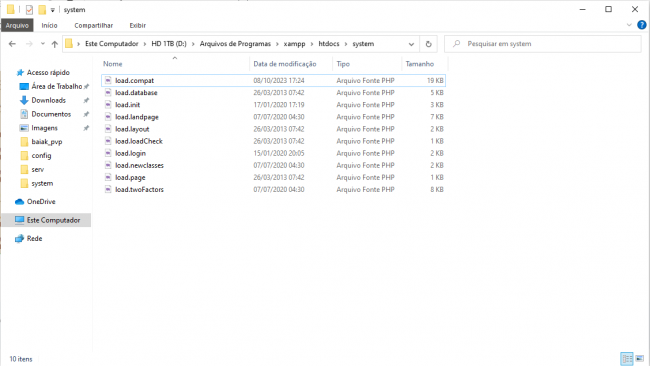Click PHP file icon of load.compat

pos(108,80)
